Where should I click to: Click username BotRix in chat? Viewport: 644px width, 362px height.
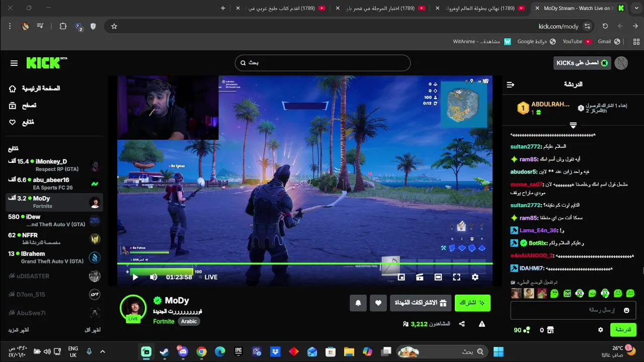538,243
